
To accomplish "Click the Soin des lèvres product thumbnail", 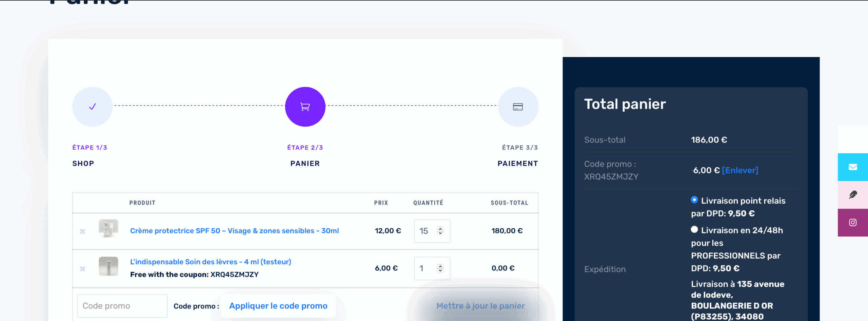I will pyautogui.click(x=108, y=266).
